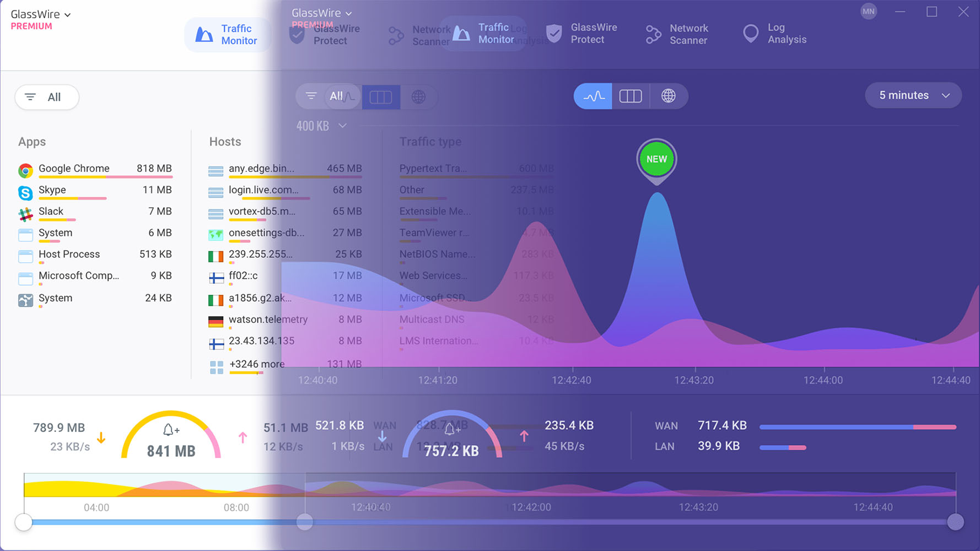The height and width of the screenshot is (551, 980).
Task: Click the orange download arrow icon
Action: 101,438
